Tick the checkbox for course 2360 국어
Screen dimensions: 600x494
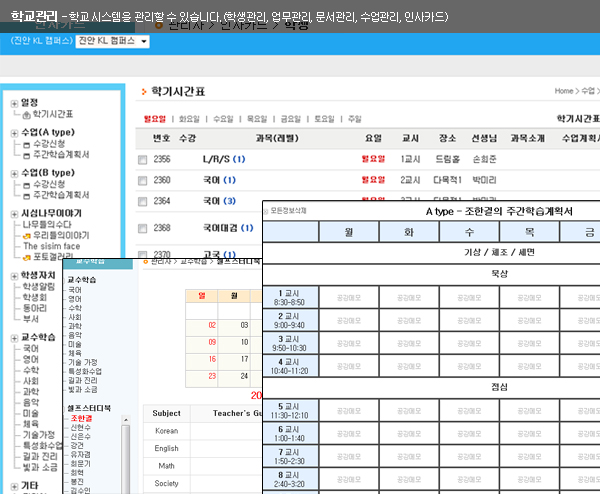[142, 181]
